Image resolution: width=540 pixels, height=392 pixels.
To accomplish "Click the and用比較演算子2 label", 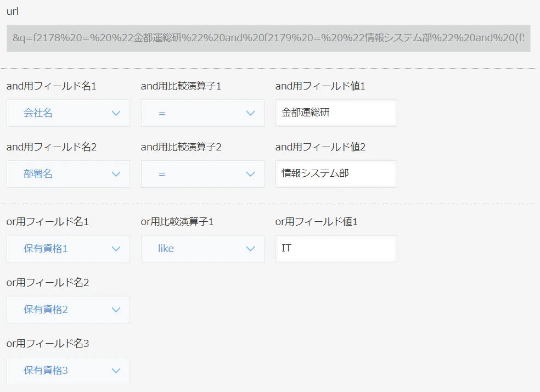I will (x=181, y=147).
